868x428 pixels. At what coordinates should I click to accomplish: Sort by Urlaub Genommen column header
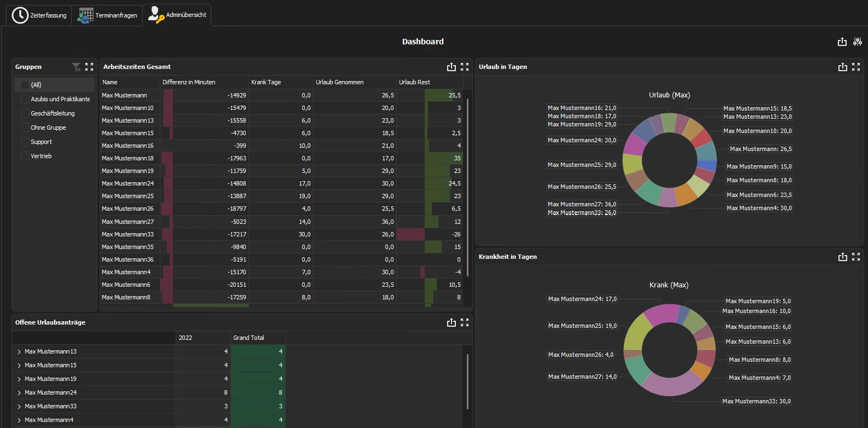click(355, 82)
